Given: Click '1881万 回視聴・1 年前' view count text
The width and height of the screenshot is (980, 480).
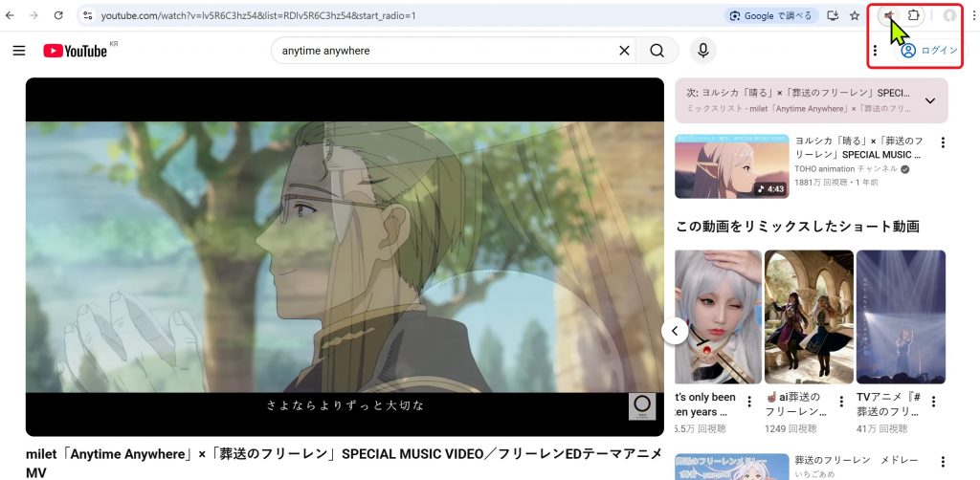Looking at the screenshot, I should point(835,183).
